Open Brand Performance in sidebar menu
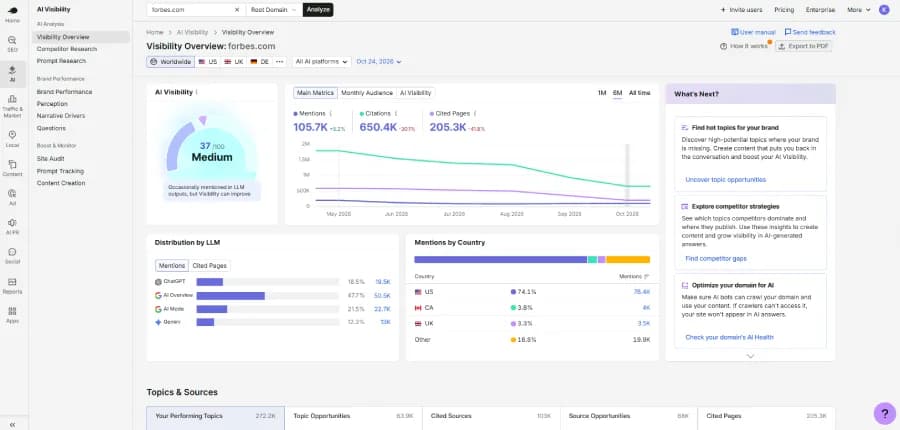Screen dimensions: 900x430 pyautogui.click(x=64, y=92)
